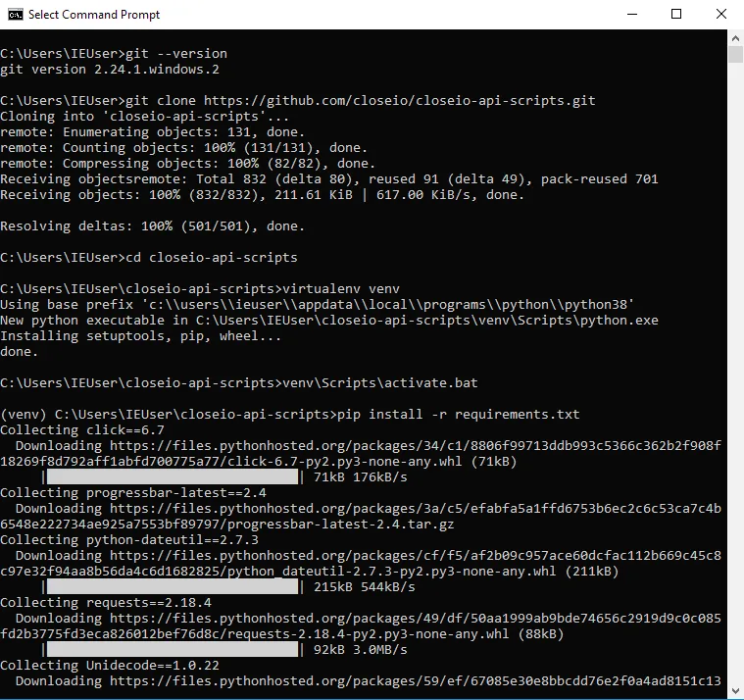Screen dimensions: 744x700
Task: Click the 'virtualenv venv' command line
Action: tap(200, 288)
